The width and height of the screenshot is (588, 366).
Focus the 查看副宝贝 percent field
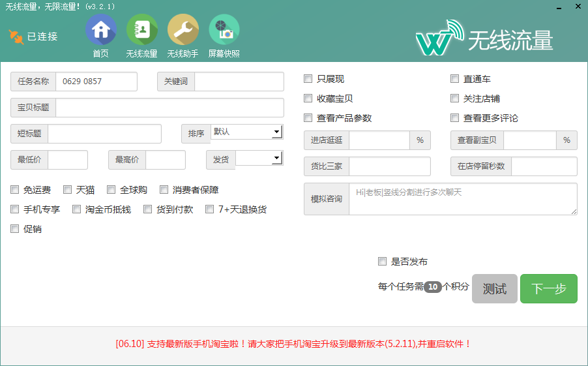pyautogui.click(x=529, y=140)
